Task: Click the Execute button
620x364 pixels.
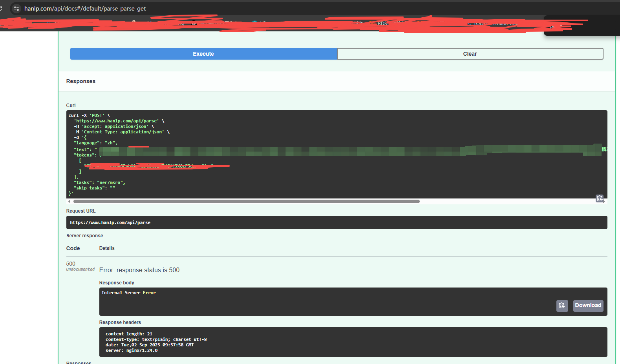Action: (203, 54)
